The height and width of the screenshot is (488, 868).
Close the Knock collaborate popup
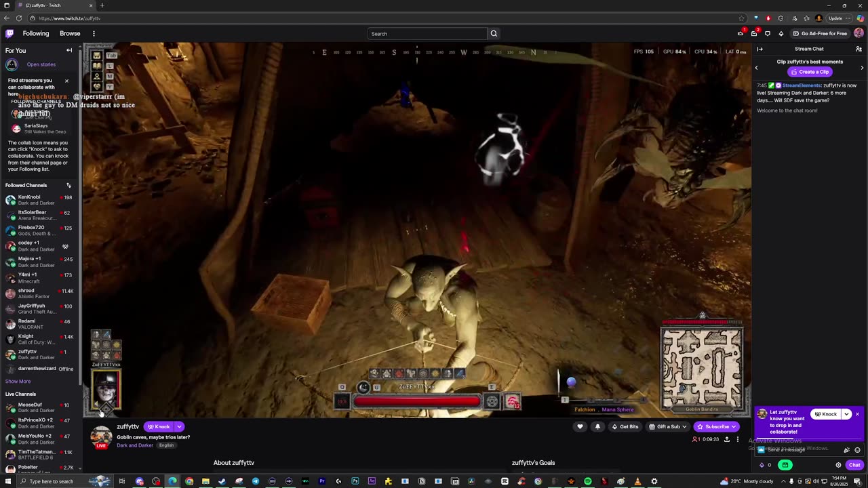857,414
